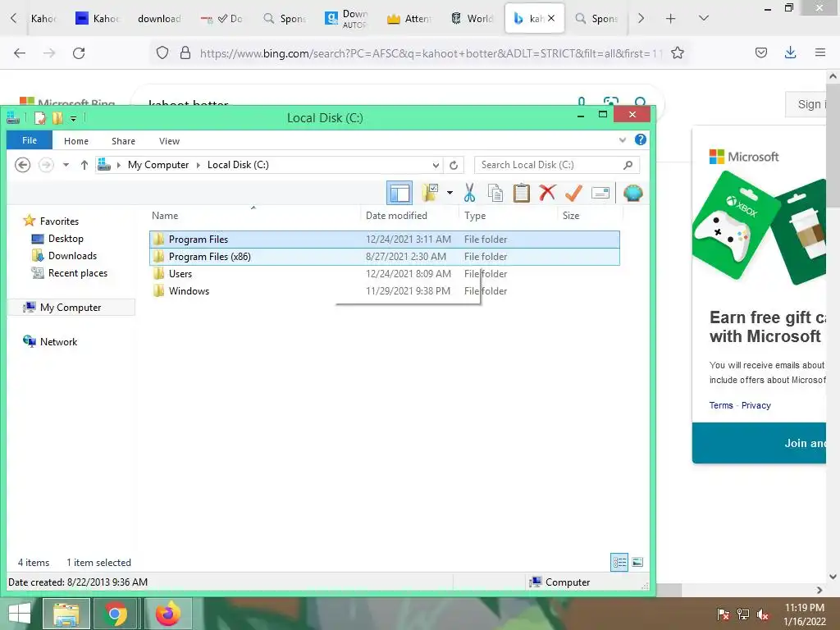840x630 pixels.
Task: Select the Program Files folder
Action: click(385, 240)
